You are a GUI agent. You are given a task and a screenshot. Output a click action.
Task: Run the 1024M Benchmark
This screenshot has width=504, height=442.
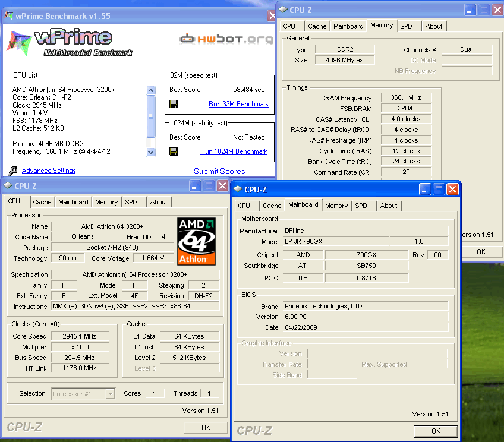click(234, 151)
